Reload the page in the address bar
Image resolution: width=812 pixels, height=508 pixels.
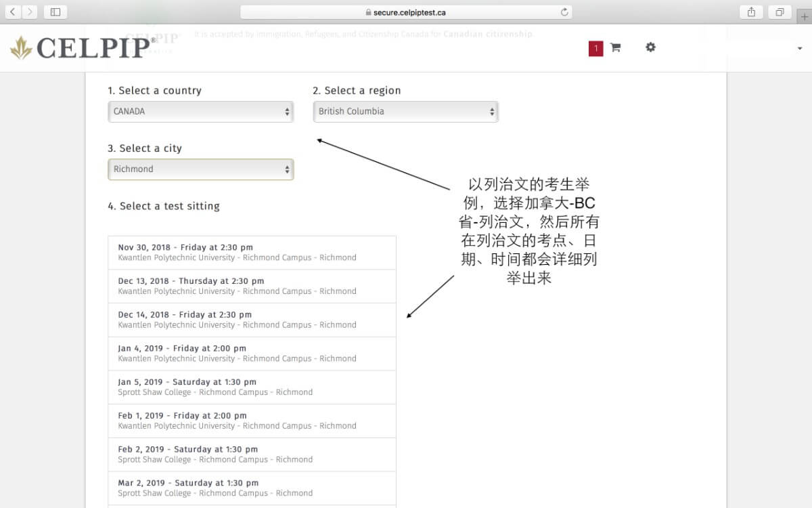click(564, 12)
